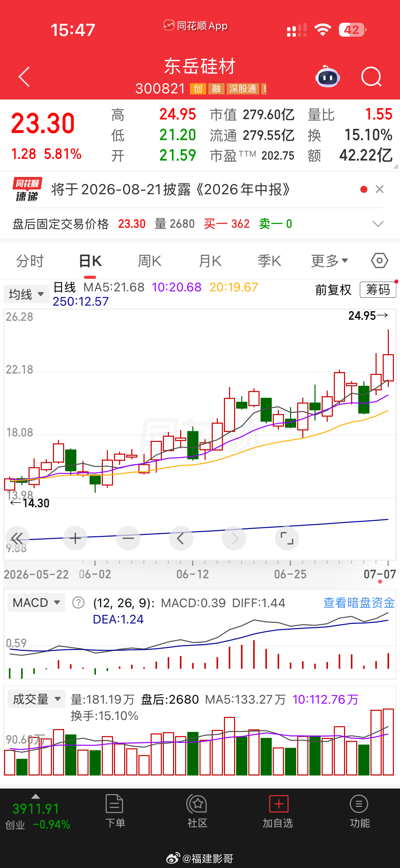The width and height of the screenshot is (400, 868).
Task: Switch to 周K chart tab
Action: pyautogui.click(x=150, y=261)
